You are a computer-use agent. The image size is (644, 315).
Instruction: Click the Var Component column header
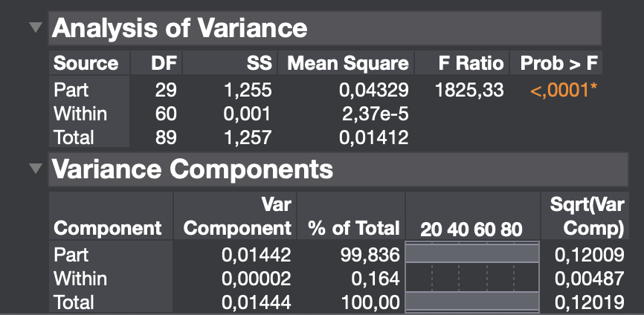coord(237,215)
